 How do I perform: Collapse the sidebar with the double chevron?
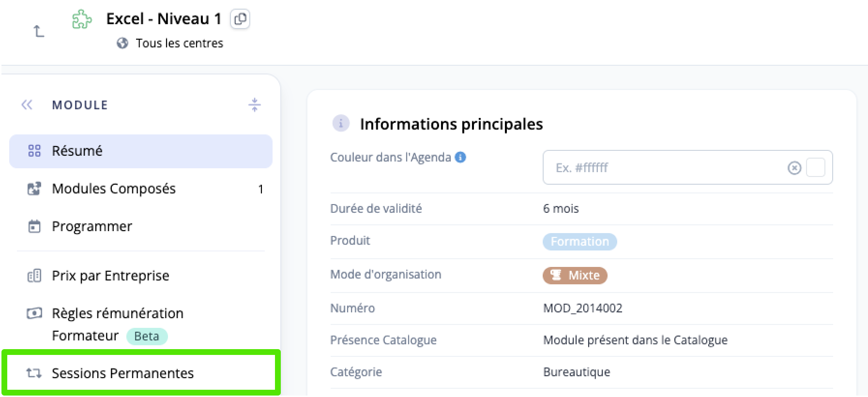27,105
